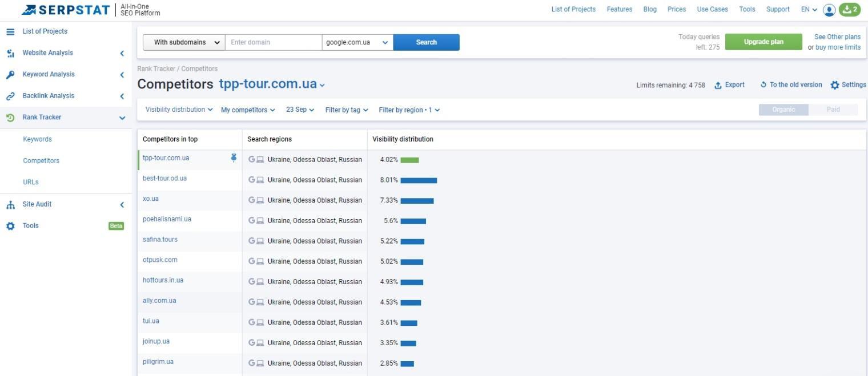Click the Serpstat logo
Viewport: 868px width, 376px height.
click(x=66, y=10)
